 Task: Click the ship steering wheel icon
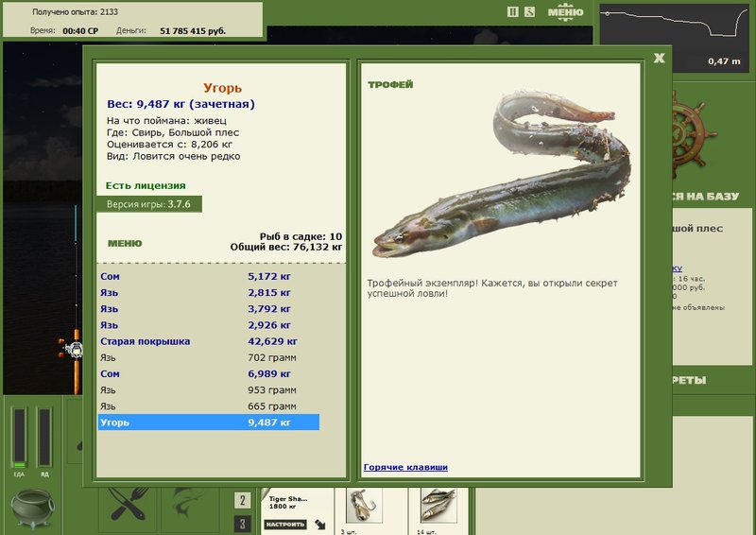tap(693, 135)
